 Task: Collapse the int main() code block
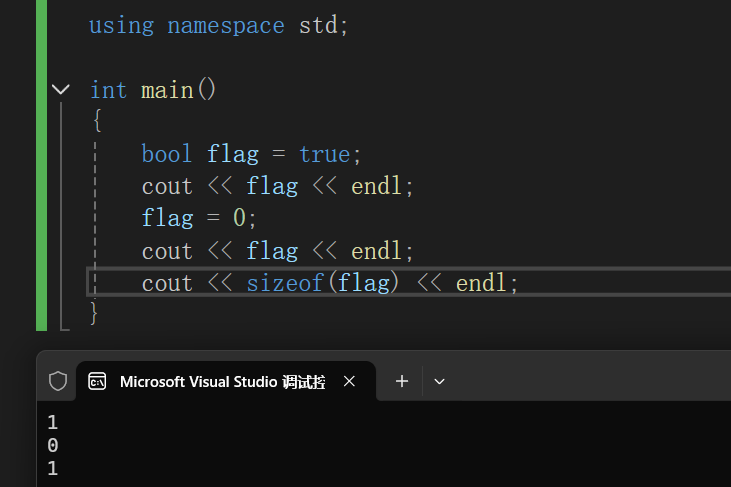click(x=61, y=89)
